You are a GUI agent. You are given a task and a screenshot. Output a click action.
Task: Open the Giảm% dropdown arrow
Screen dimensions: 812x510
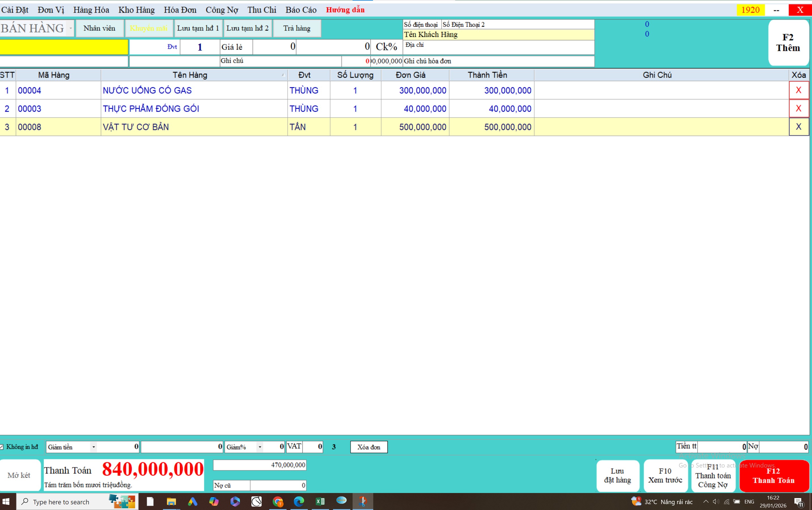[260, 447]
